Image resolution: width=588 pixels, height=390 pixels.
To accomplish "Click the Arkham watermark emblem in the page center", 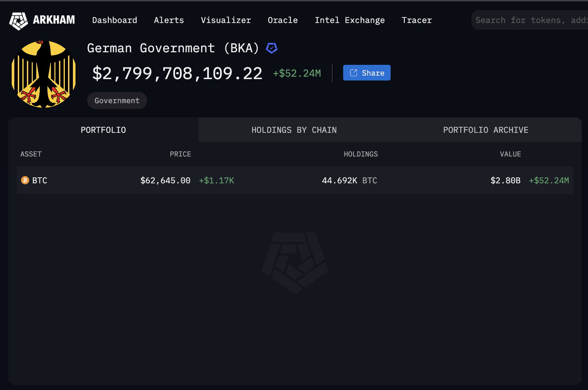I will pos(295,263).
